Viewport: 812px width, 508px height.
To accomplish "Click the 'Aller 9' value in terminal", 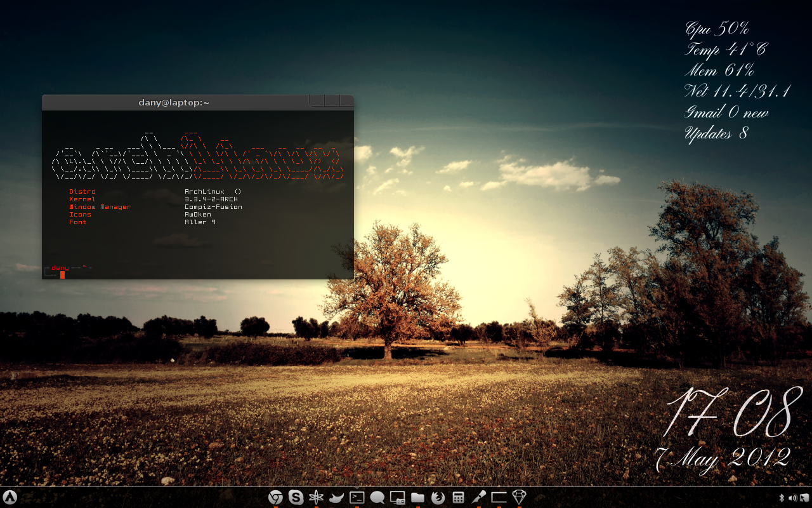I will point(200,222).
